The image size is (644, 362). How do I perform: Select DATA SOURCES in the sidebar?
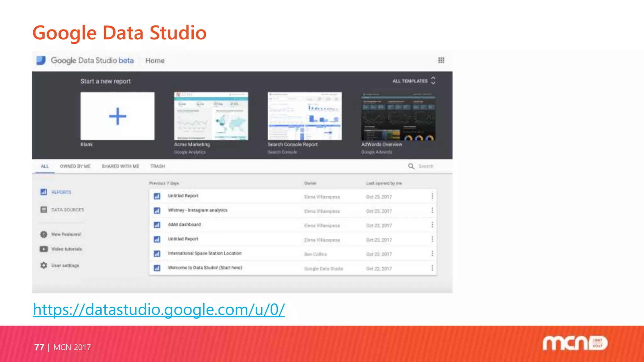point(68,210)
